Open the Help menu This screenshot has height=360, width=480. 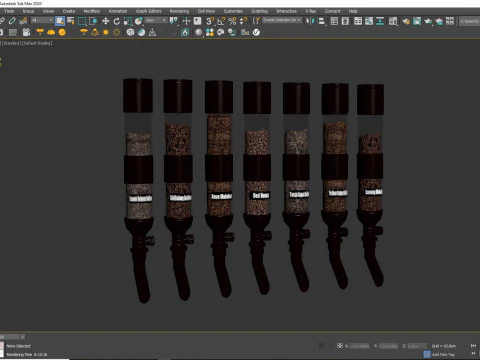(353, 11)
